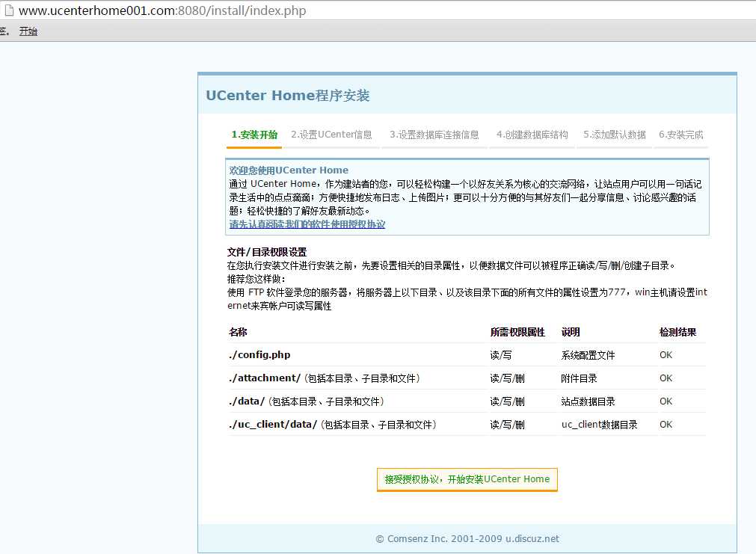Click the 站点数据目录 description

tap(588, 401)
